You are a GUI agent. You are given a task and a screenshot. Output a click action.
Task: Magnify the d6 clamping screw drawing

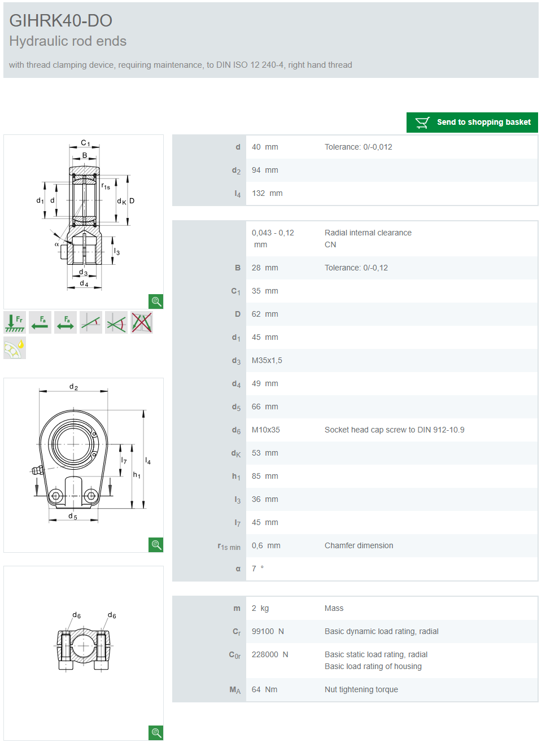click(x=156, y=733)
